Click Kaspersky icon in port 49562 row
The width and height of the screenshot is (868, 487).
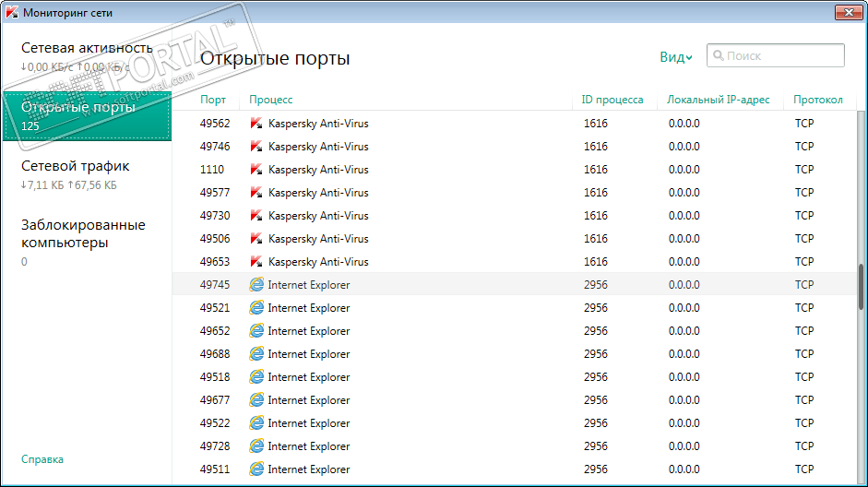[x=256, y=124]
